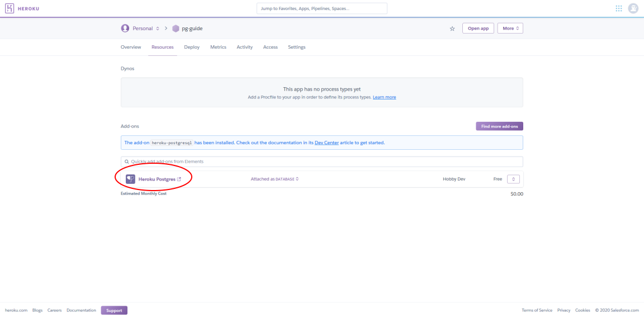Image resolution: width=644 pixels, height=318 pixels.
Task: Open the Heroku Postgres add-on link
Action: pyautogui.click(x=157, y=179)
